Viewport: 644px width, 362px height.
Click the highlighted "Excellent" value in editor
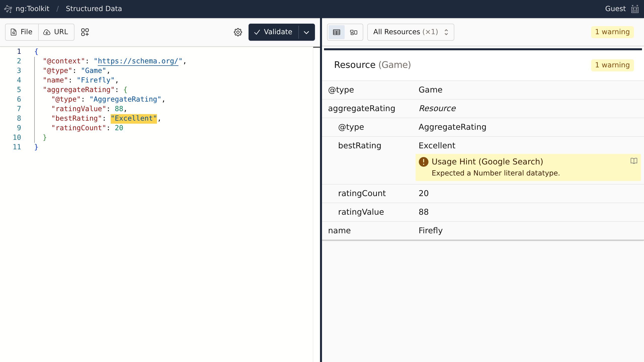point(134,118)
